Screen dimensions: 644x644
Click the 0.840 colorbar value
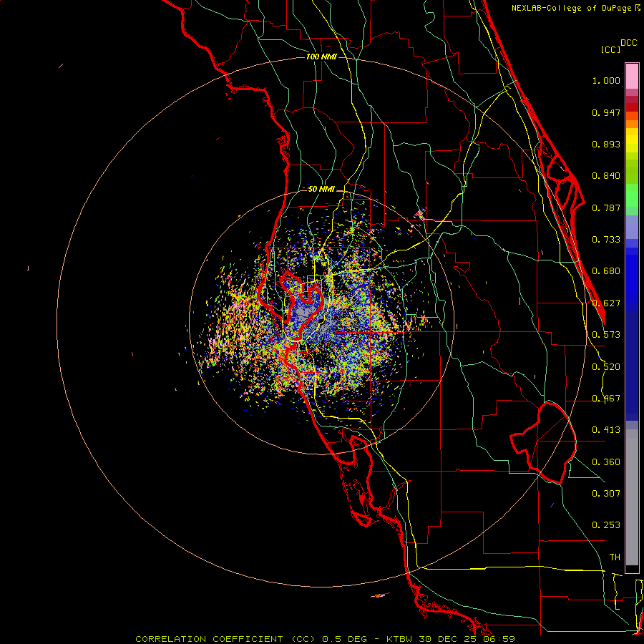[606, 176]
